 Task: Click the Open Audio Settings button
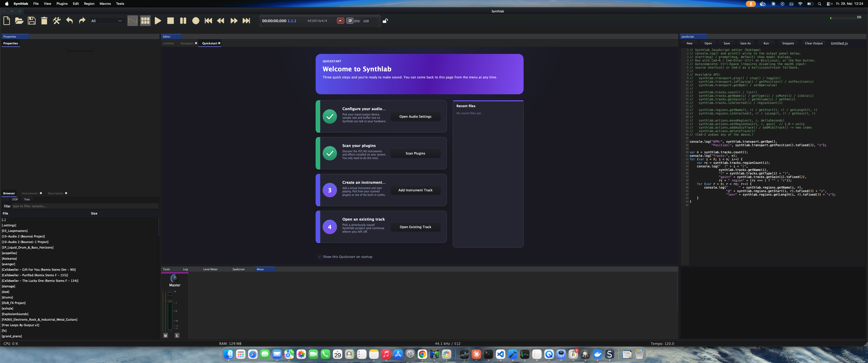point(415,116)
